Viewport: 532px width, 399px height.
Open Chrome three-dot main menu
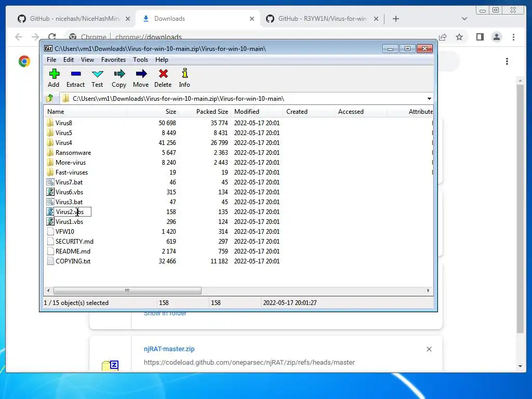[513, 37]
